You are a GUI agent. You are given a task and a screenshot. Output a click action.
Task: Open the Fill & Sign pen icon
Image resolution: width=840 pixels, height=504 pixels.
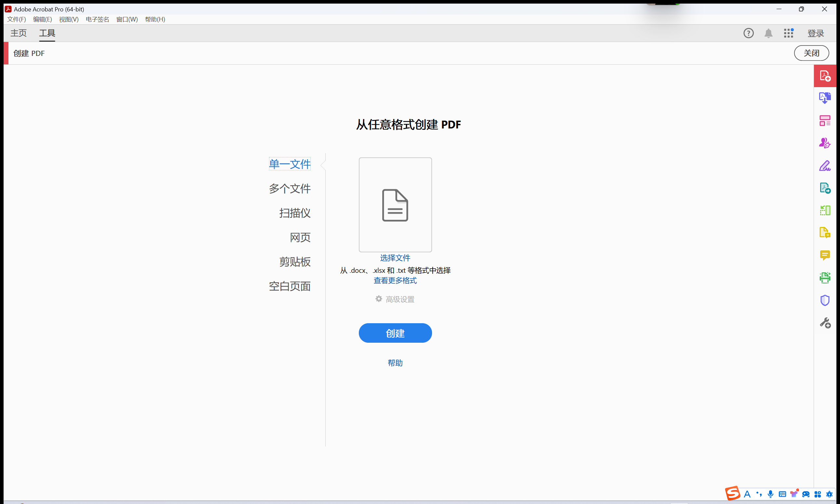825,166
